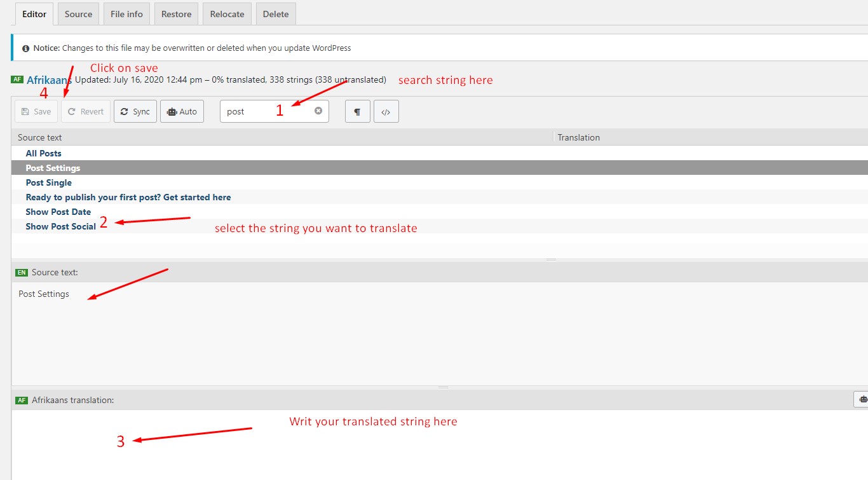Click the Revert button
Screen dimensions: 868x480
86,111
